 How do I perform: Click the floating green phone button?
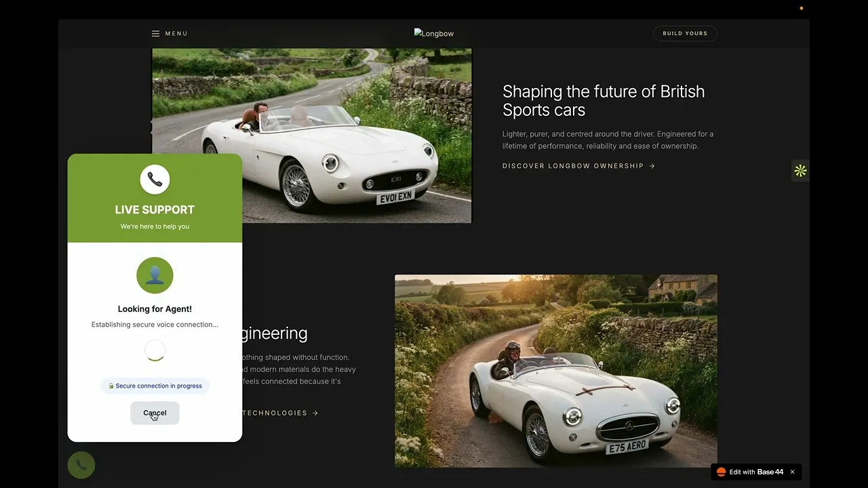point(81,465)
